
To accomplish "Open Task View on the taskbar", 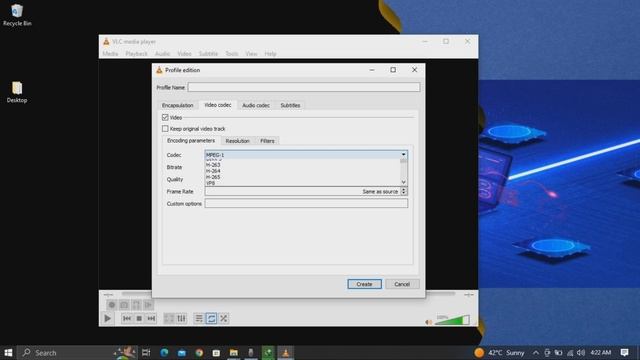I will [146, 353].
